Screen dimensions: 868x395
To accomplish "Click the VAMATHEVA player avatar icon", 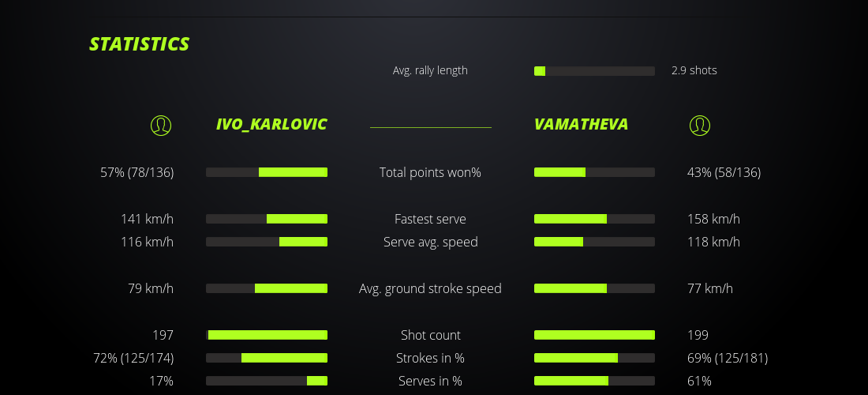I will [700, 125].
